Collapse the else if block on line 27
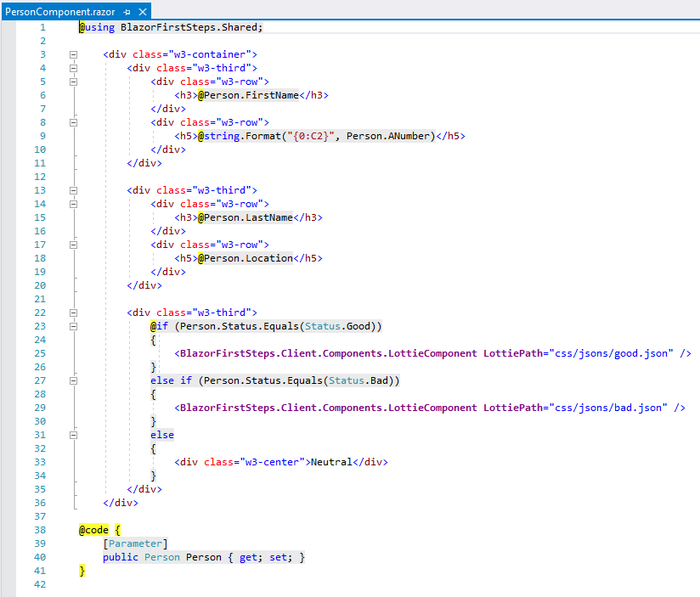Viewport: 700px width, 597px height. [74, 380]
